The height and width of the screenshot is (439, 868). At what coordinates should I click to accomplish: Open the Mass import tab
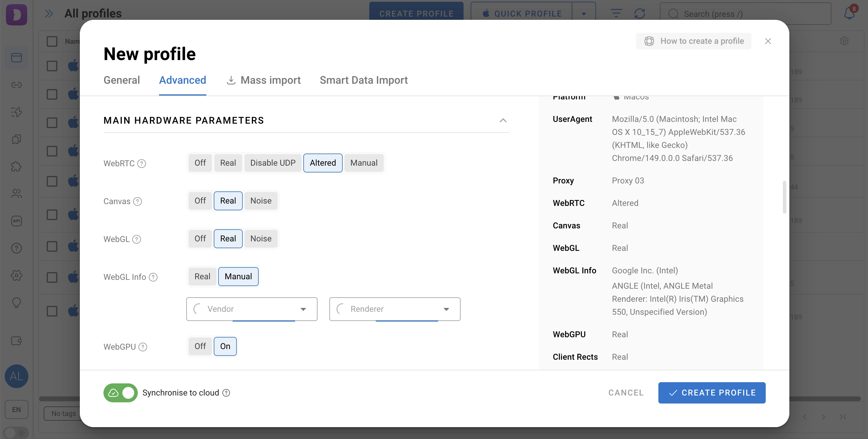263,80
